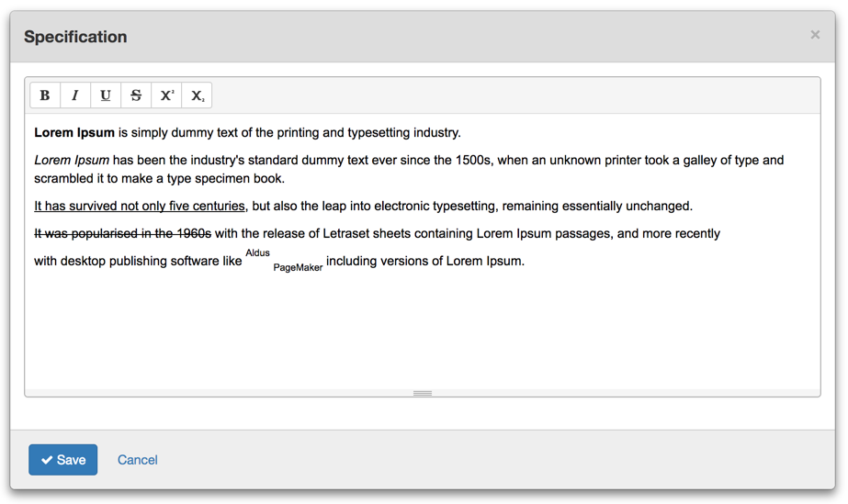
Task: Click the "Specification" dialog title
Action: point(75,37)
